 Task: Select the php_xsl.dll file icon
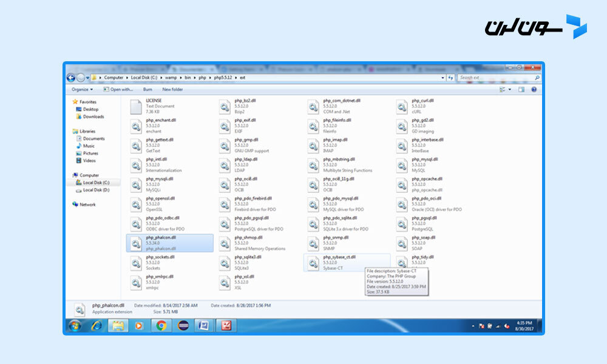pos(225,283)
